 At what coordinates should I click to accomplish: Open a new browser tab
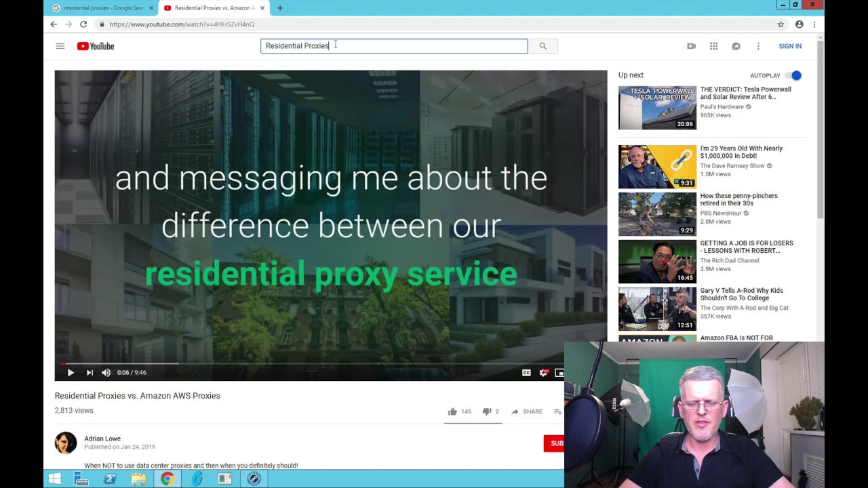pos(280,8)
